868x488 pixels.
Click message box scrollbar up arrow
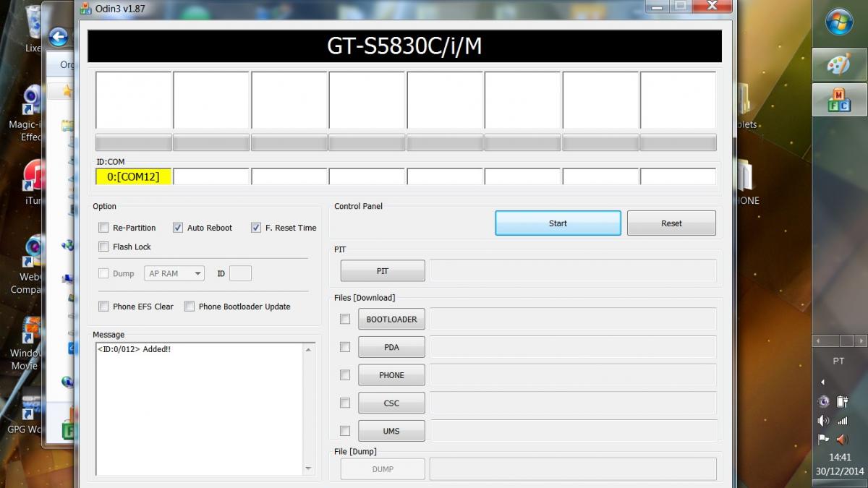click(309, 350)
